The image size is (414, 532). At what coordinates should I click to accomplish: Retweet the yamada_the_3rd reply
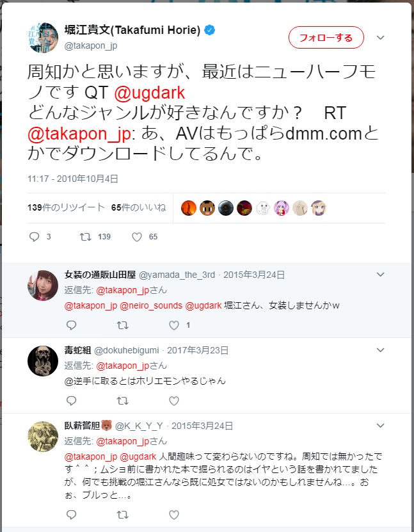(x=122, y=325)
